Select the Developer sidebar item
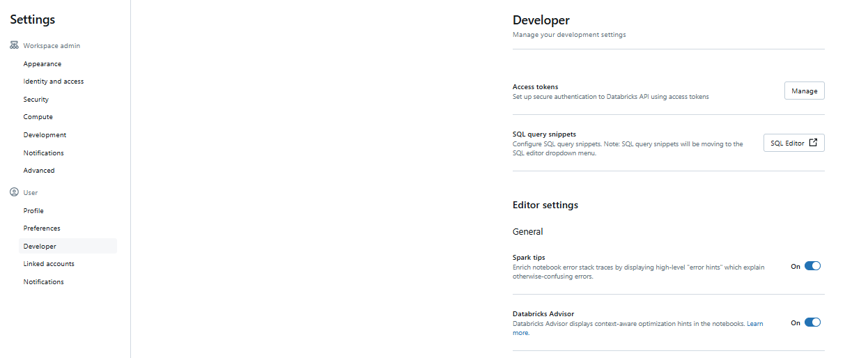Screen dimensions: 868x358 point(40,247)
